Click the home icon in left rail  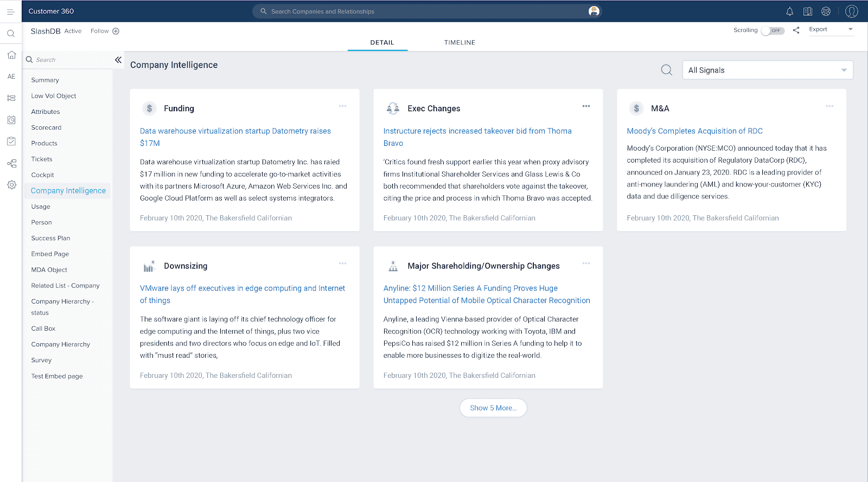click(11, 55)
